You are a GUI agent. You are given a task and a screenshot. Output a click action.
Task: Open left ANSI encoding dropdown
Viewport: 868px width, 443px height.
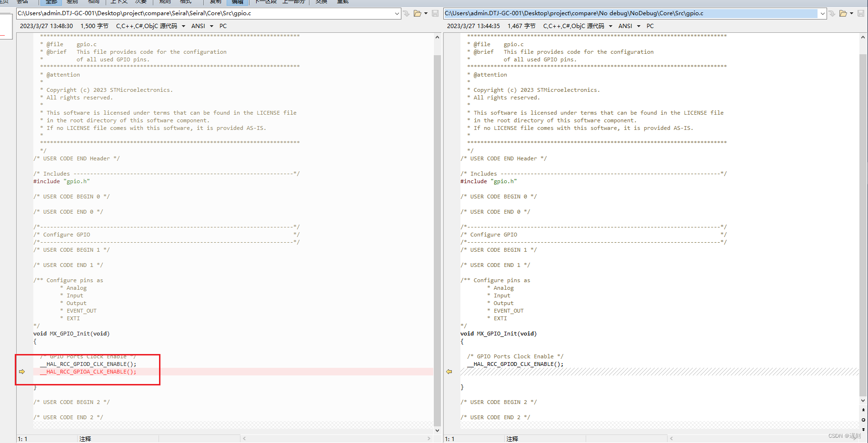click(211, 26)
